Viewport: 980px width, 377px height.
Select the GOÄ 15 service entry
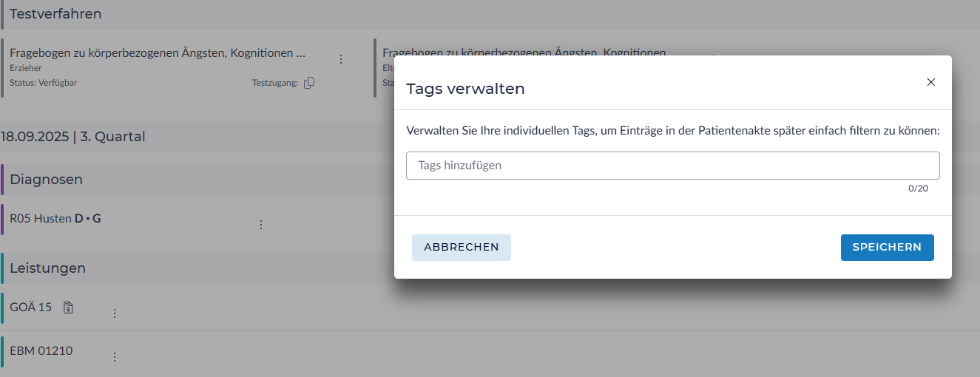pos(31,308)
